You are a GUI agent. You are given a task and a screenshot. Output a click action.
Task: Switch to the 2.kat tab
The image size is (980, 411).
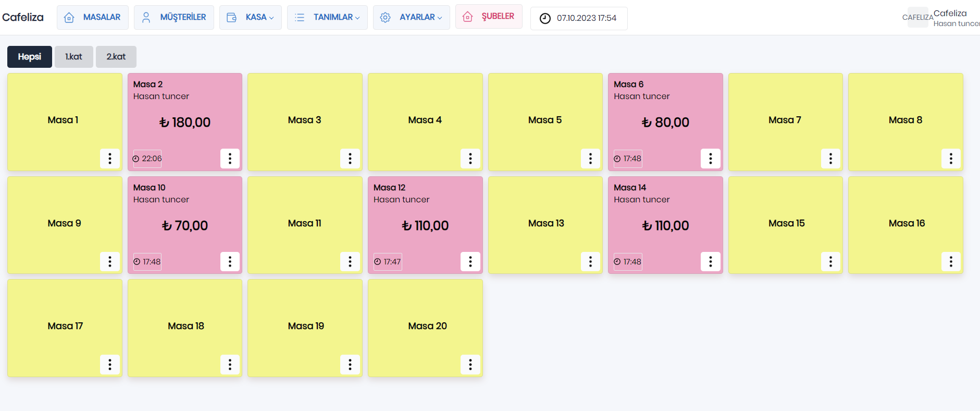(116, 57)
